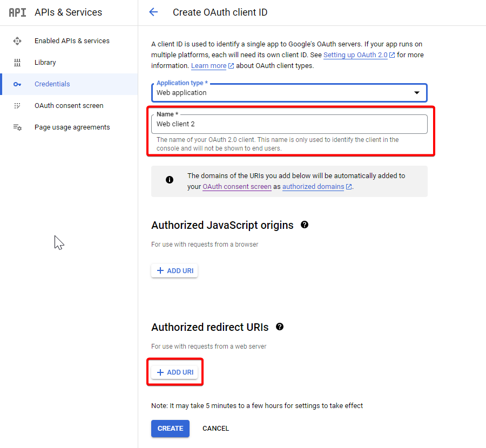Open help for Authorized JavaScript origins

point(305,225)
